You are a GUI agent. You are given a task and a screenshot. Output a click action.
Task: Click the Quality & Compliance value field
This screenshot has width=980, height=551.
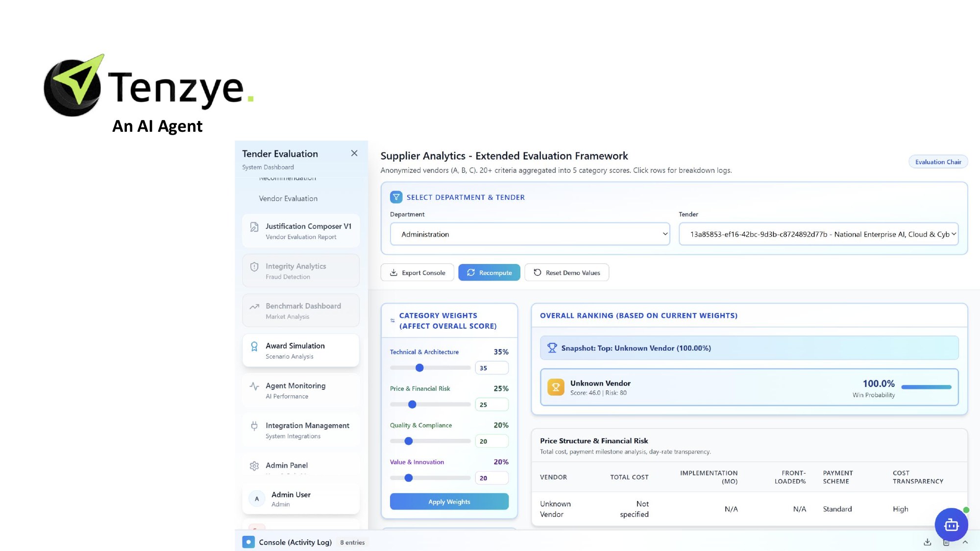pyautogui.click(x=491, y=441)
